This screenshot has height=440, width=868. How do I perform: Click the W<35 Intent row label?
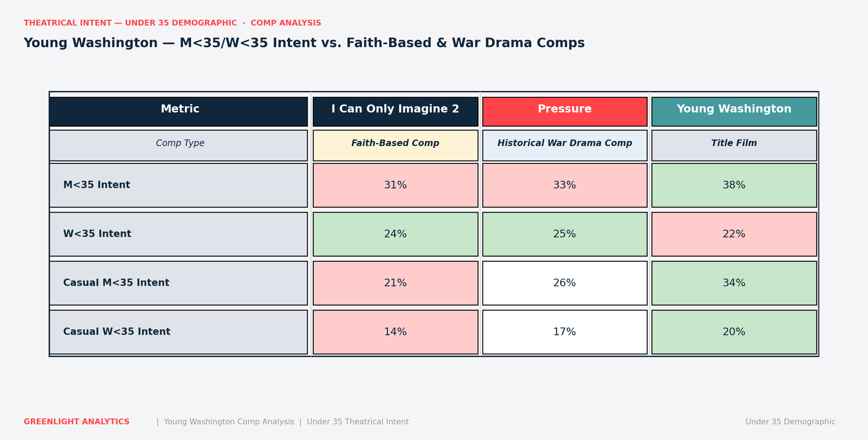178,234
